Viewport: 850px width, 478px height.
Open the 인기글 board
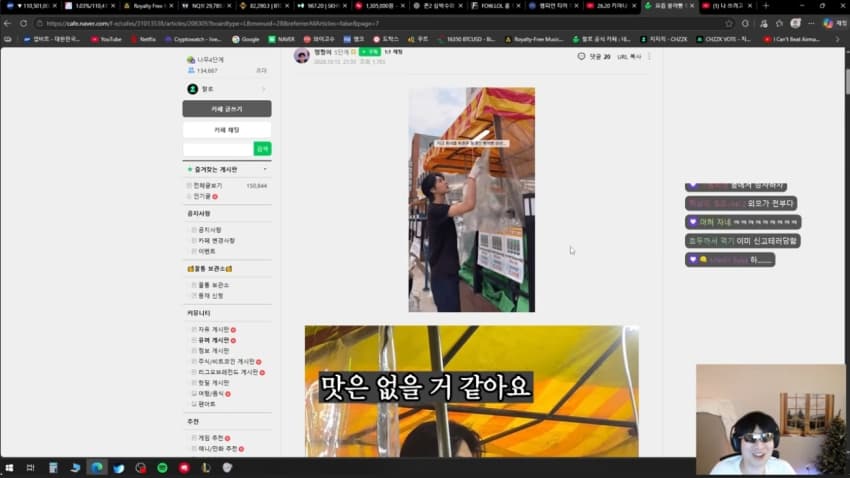click(202, 196)
